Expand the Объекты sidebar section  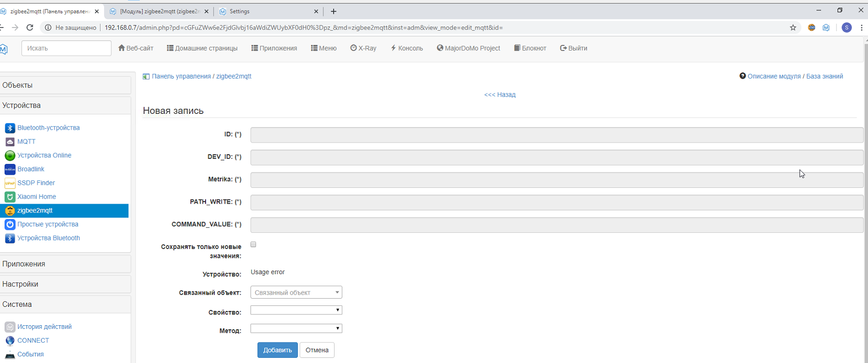pyautogui.click(x=65, y=85)
